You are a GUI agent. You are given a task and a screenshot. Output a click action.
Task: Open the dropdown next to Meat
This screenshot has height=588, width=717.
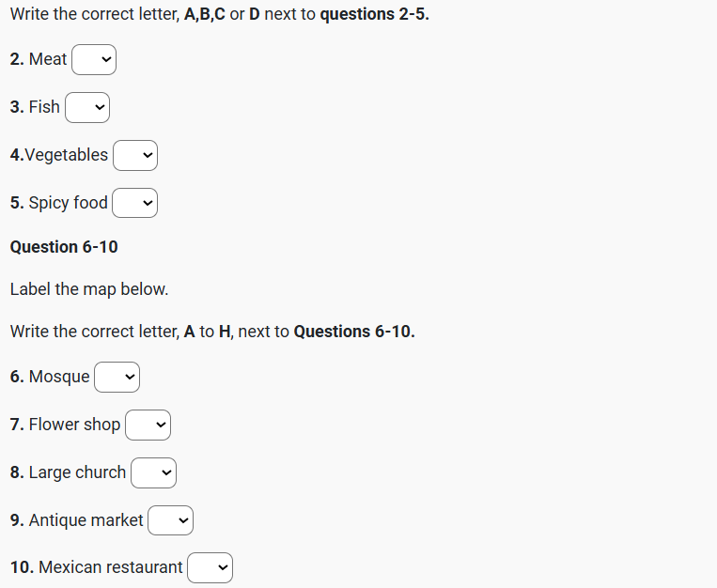click(x=94, y=60)
